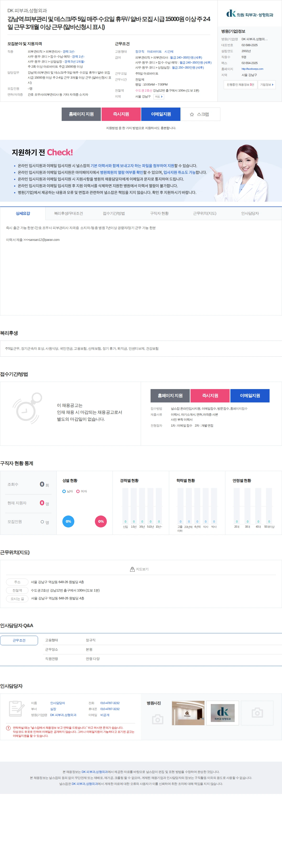282x868 pixels.
Task: Switch to 구직자 현황 tab
Action: (159, 213)
